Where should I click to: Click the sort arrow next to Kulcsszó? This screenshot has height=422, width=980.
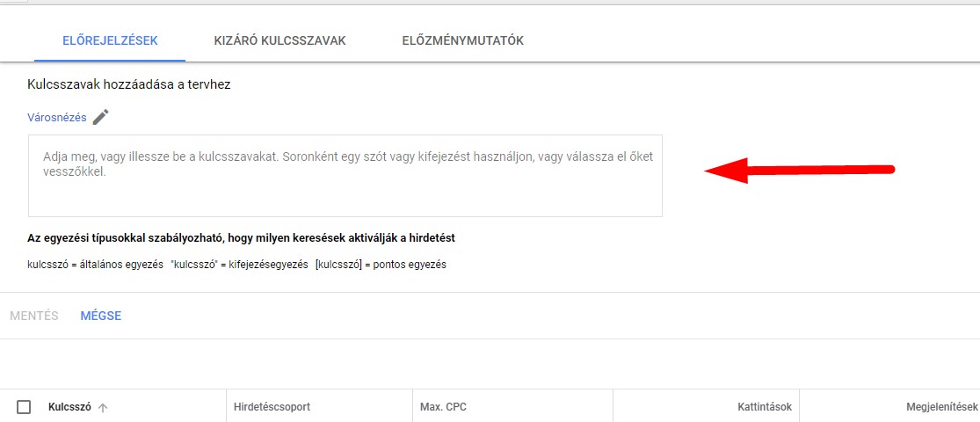pos(103,408)
